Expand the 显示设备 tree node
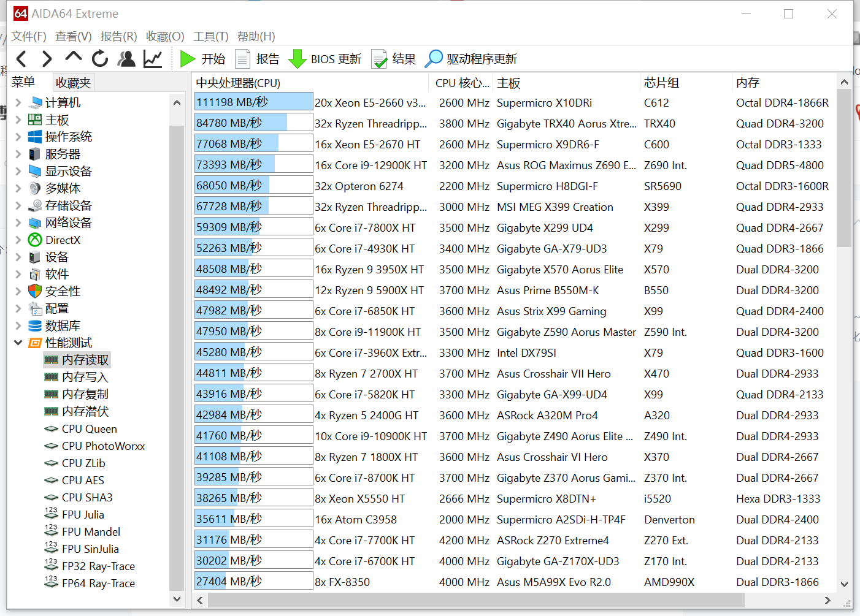 (18, 171)
